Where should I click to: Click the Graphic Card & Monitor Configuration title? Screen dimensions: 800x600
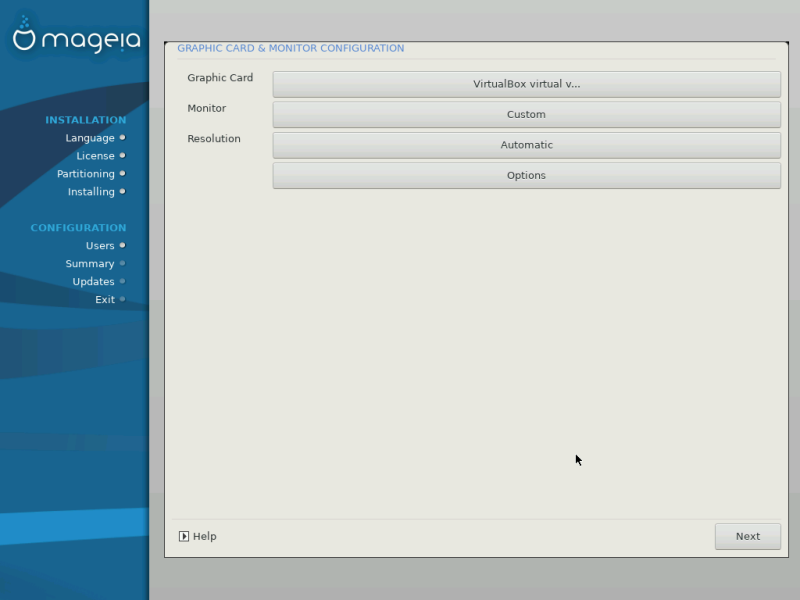(x=290, y=48)
